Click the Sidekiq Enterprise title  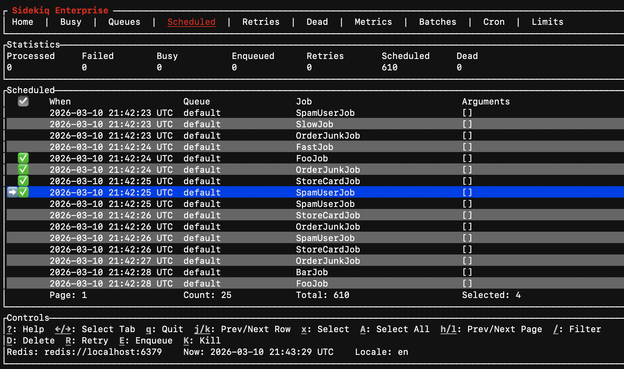click(x=60, y=10)
